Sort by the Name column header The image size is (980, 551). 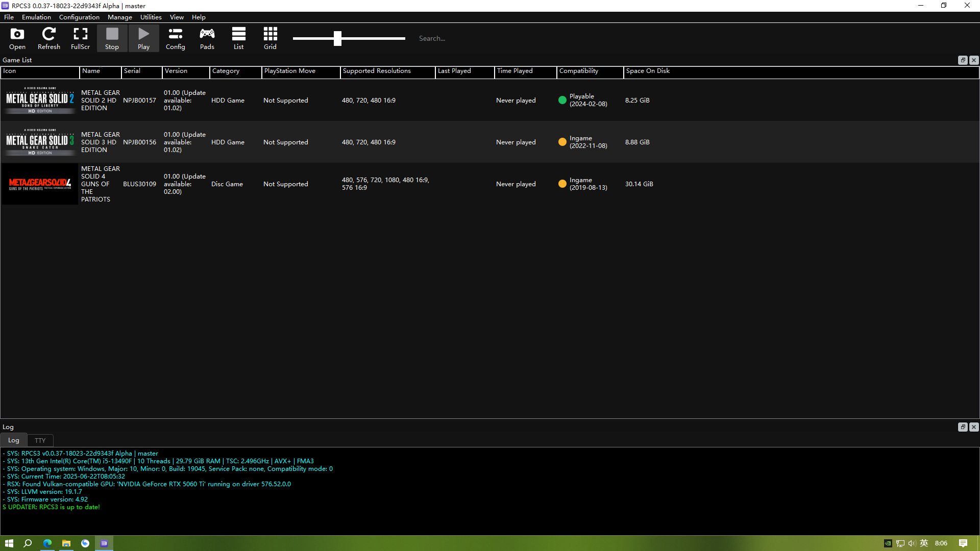click(100, 71)
